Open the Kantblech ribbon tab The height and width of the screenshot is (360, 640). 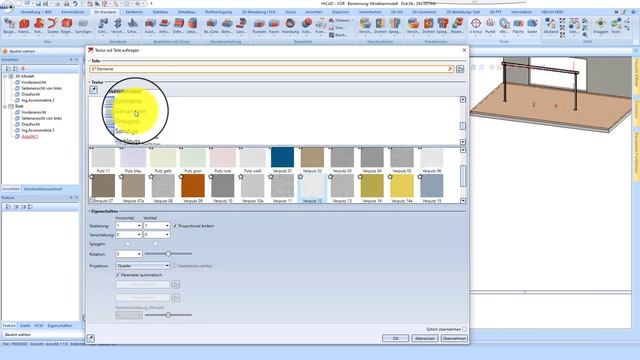coord(134,12)
